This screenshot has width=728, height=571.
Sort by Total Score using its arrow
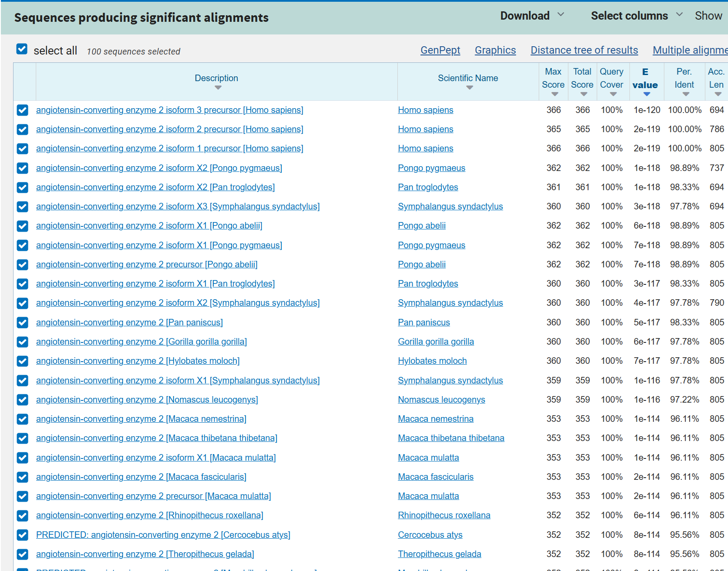tap(584, 94)
